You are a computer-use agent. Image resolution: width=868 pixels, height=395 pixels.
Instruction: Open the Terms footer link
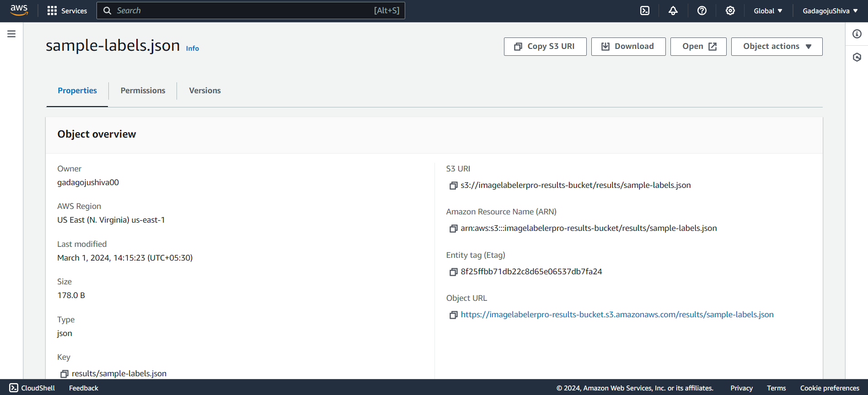776,388
